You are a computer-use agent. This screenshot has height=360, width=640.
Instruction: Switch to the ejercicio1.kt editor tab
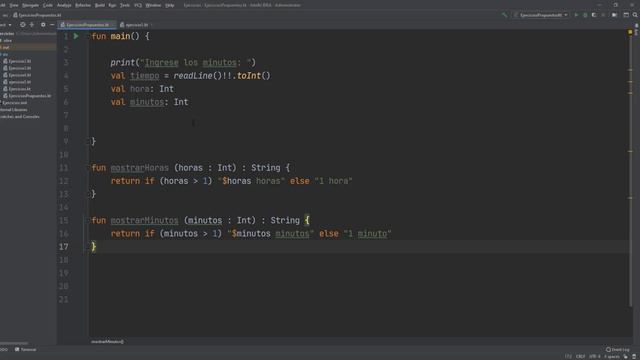click(137, 25)
